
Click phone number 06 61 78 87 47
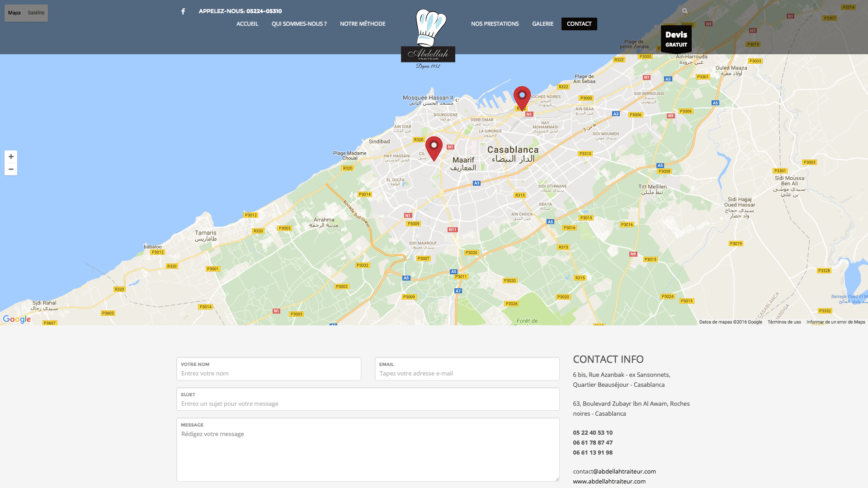click(x=593, y=442)
